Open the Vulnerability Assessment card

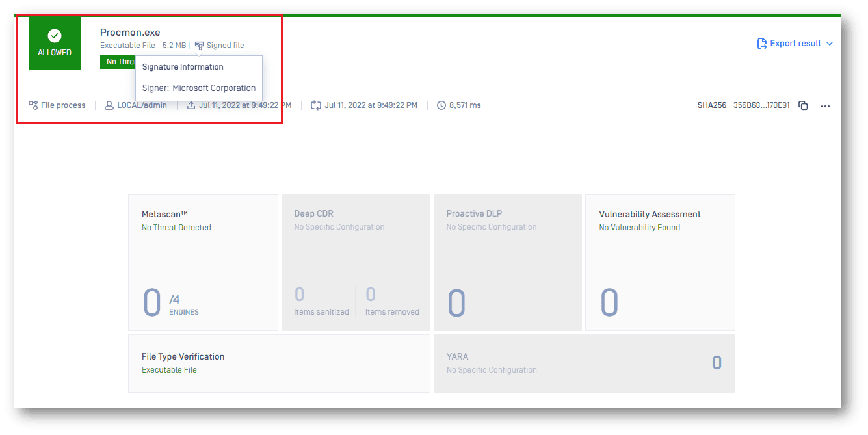(660, 263)
